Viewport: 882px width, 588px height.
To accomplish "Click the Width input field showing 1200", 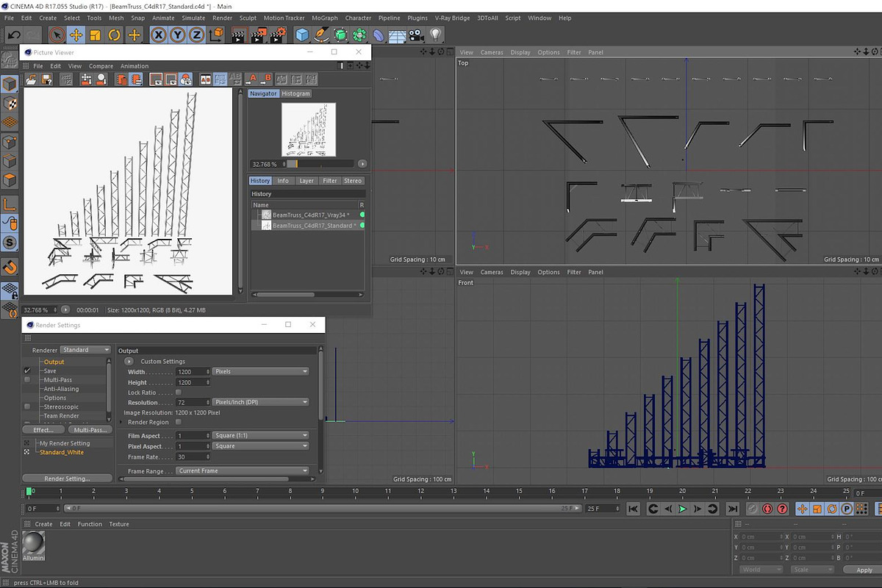I will coord(193,372).
